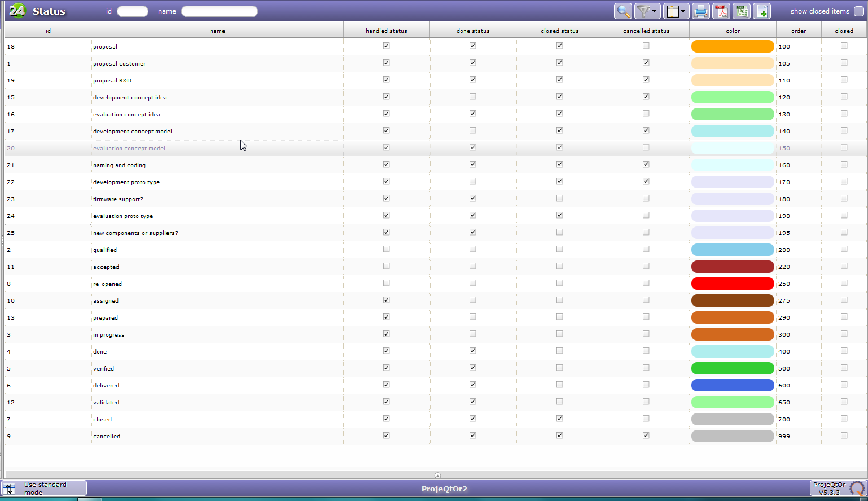The width and height of the screenshot is (868, 501).
Task: Export the list to PDF
Action: [721, 11]
